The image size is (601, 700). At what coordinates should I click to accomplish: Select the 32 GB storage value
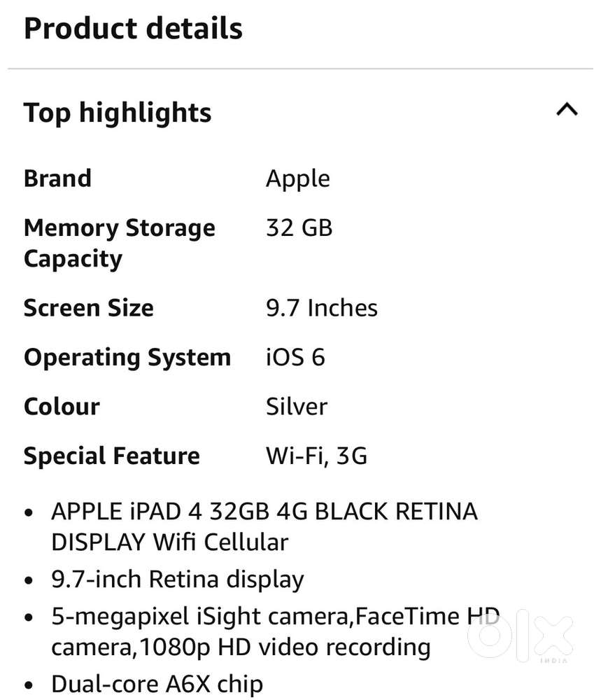click(x=298, y=227)
